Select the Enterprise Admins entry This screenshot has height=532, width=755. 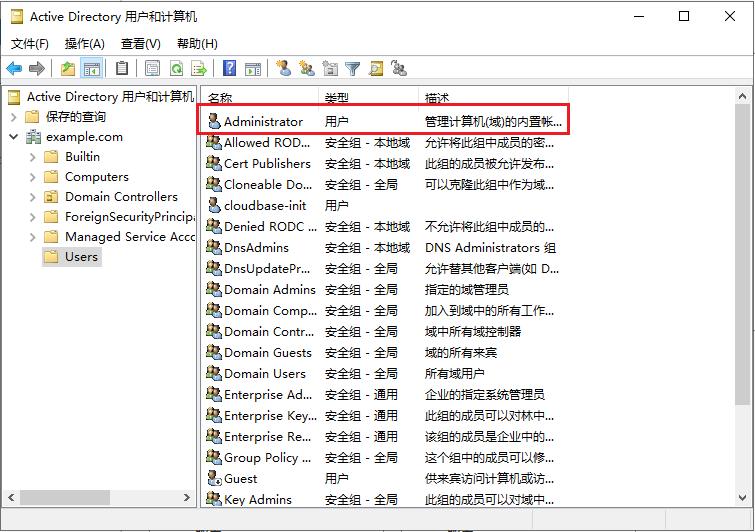pos(385,394)
